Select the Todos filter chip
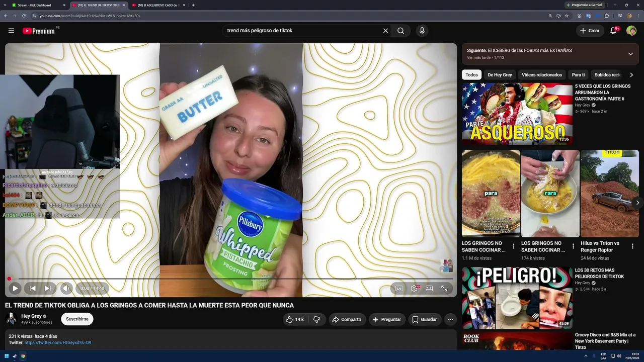 point(472,75)
